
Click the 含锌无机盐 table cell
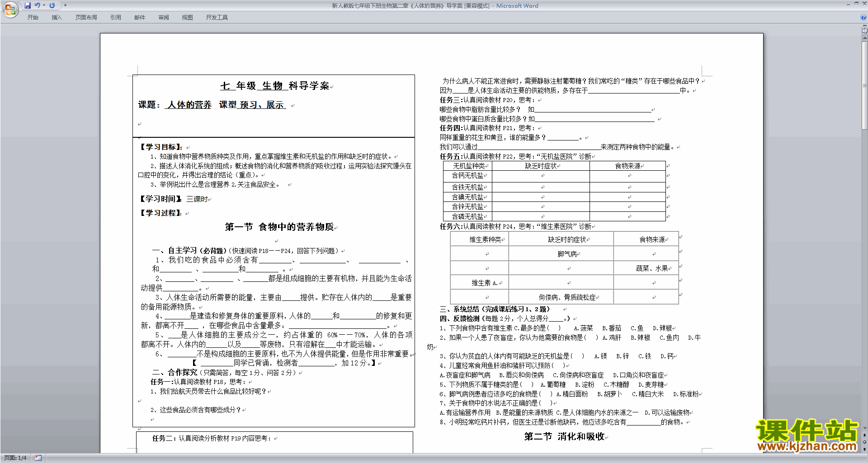coord(468,207)
